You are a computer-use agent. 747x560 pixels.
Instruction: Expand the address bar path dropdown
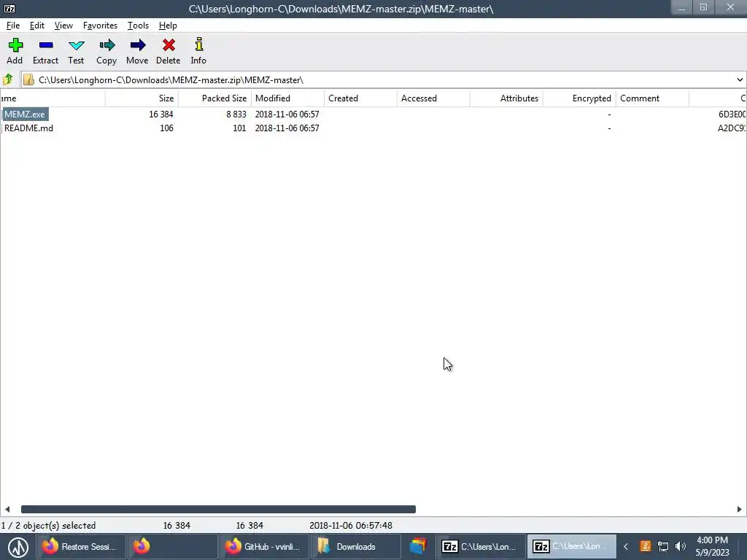740,79
